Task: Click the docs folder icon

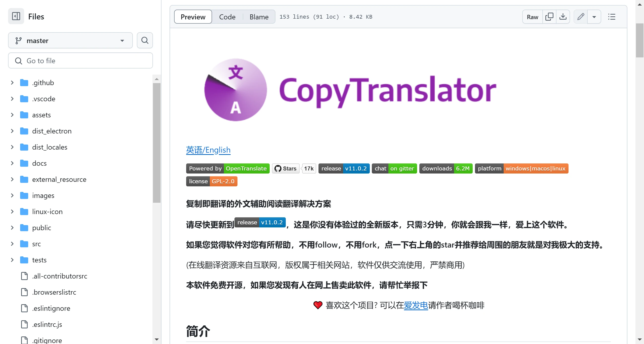Action: (x=24, y=163)
